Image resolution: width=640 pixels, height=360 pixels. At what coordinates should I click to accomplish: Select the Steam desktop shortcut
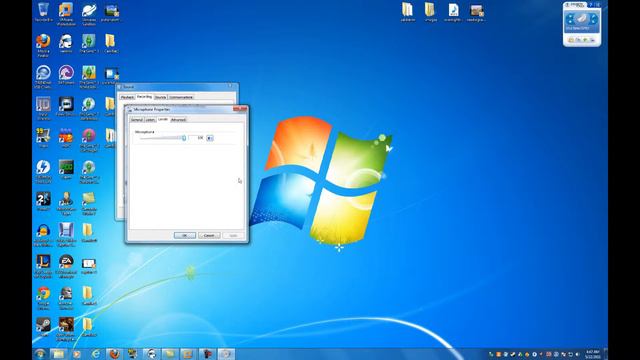point(43,327)
